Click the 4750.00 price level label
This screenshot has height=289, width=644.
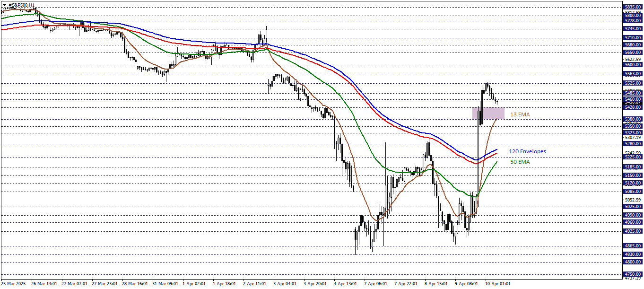[633, 274]
